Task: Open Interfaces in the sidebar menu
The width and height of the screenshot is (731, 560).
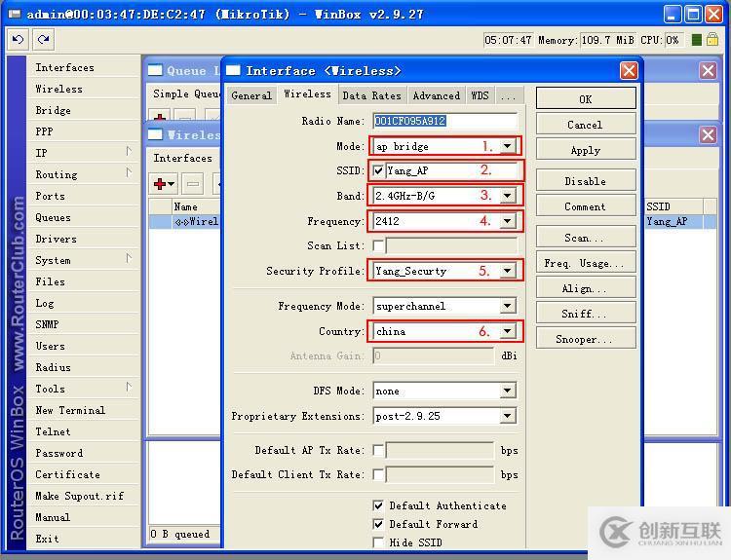Action: (x=84, y=67)
